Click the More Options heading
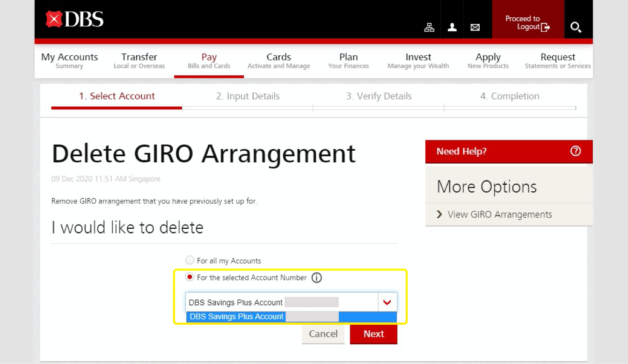 487,187
